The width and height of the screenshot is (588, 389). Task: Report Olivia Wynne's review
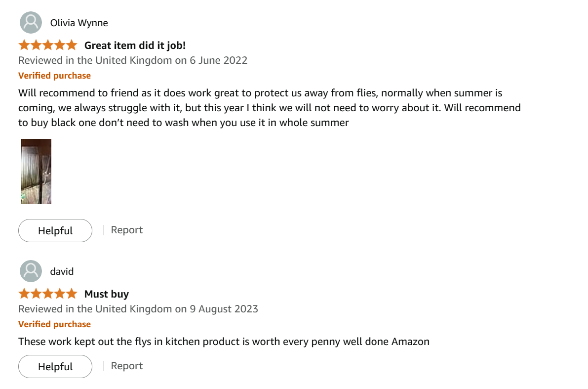click(x=127, y=230)
